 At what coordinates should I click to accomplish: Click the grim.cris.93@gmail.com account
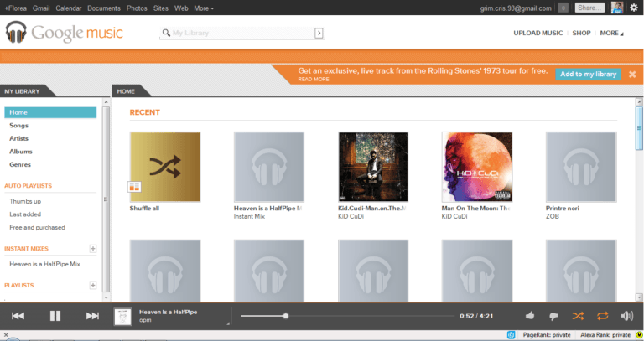coord(516,8)
